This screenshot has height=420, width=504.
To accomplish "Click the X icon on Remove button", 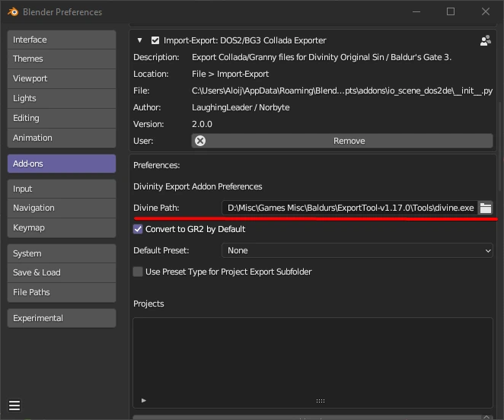I will [200, 141].
